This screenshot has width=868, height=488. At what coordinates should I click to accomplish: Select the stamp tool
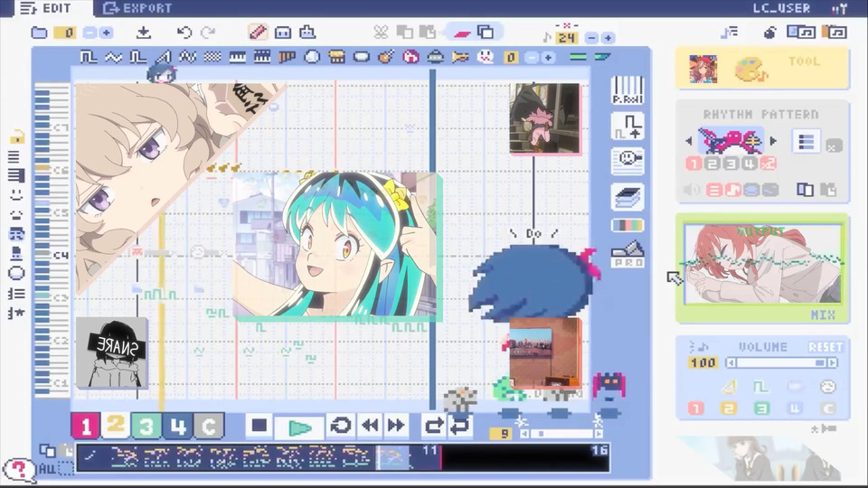(x=307, y=33)
